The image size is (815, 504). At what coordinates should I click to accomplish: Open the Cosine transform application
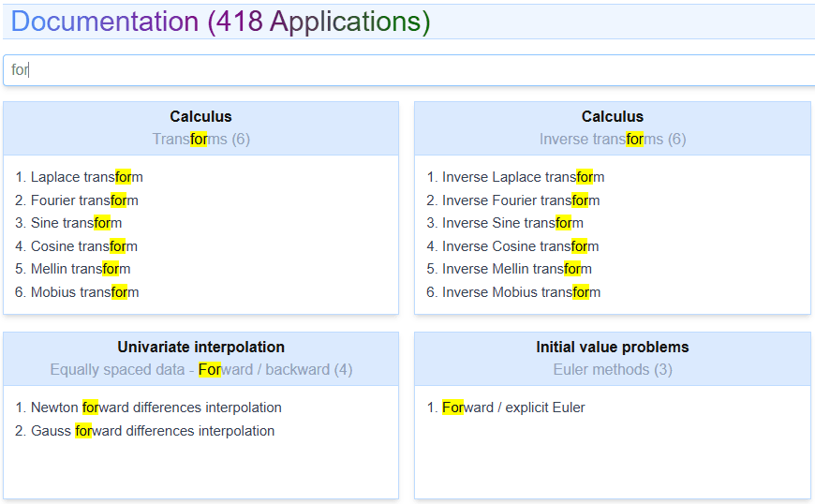[83, 246]
